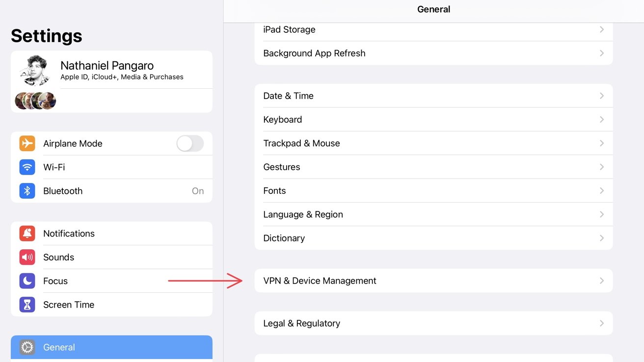Open Keyboard settings
Image resolution: width=644 pixels, height=362 pixels.
click(x=433, y=119)
